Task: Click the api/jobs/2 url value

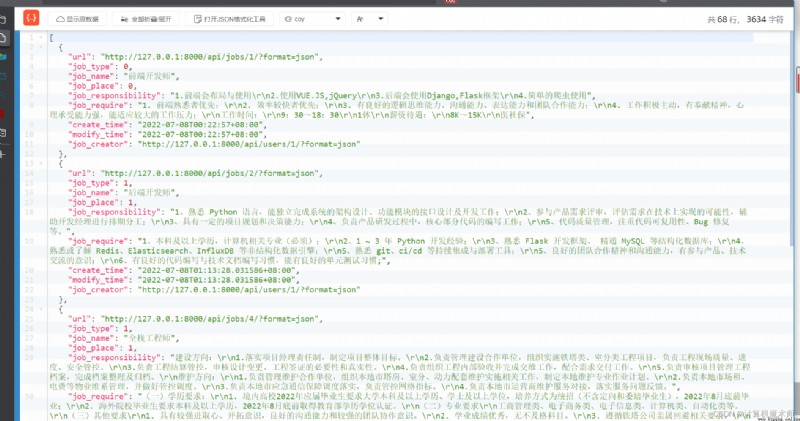Action: 210,173
